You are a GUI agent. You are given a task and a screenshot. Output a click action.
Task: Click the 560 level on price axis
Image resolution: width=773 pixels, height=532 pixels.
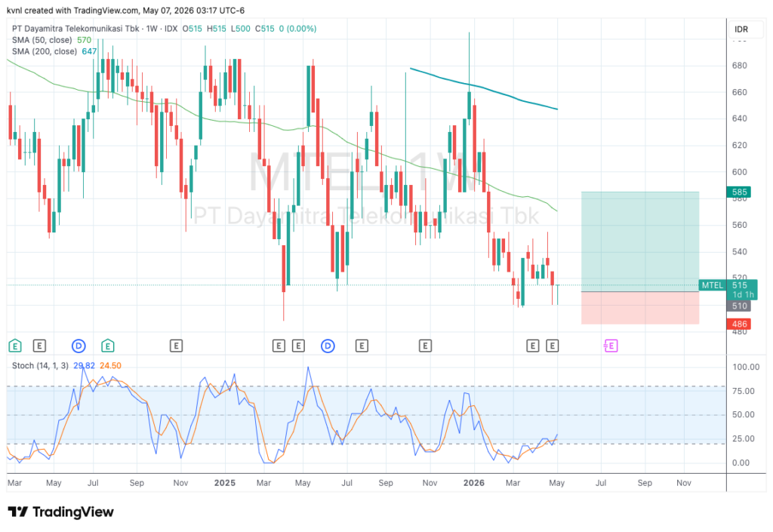pos(740,225)
